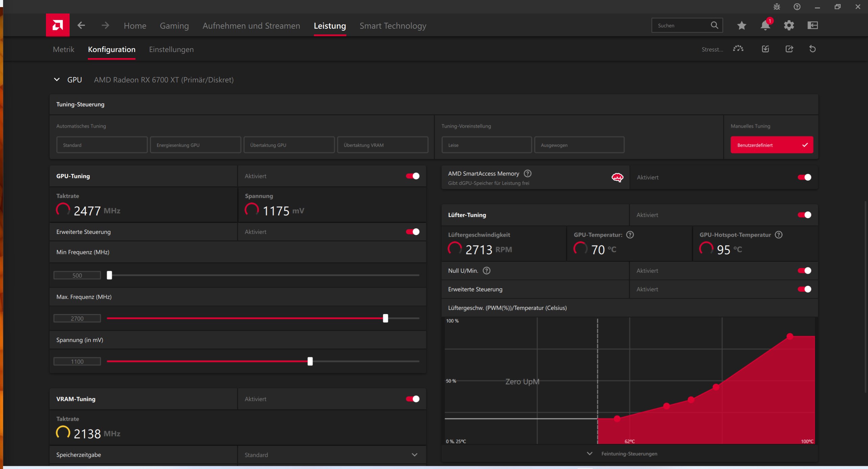Collapse the GPU section chevron
Viewport: 868px width, 469px height.
[57, 80]
